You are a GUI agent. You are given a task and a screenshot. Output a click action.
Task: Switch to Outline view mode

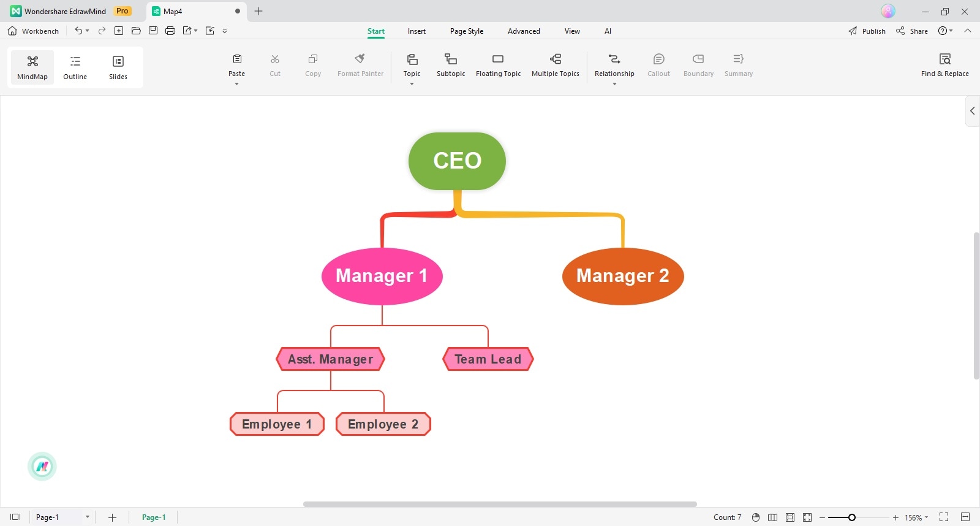tap(75, 67)
